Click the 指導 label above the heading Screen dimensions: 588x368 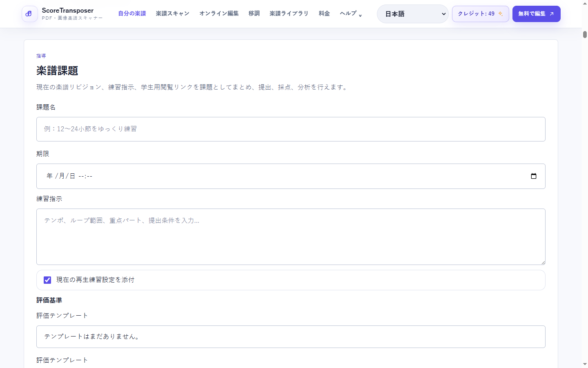click(x=41, y=56)
